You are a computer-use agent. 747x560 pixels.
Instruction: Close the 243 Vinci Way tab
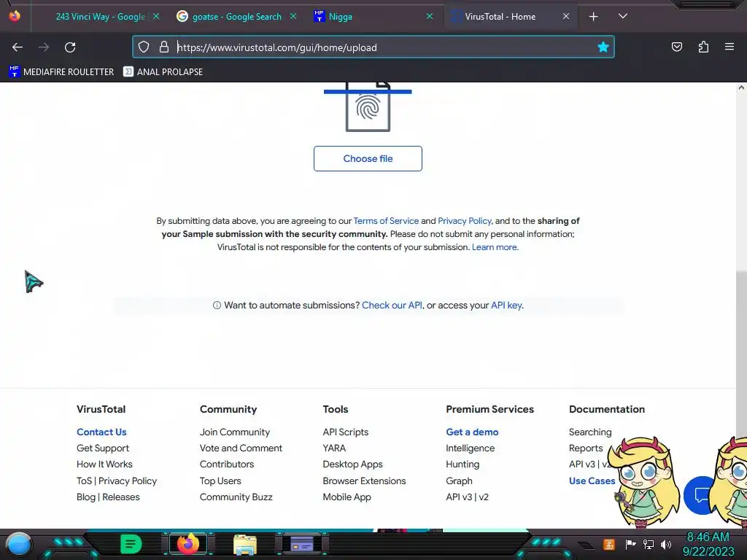[x=156, y=16]
